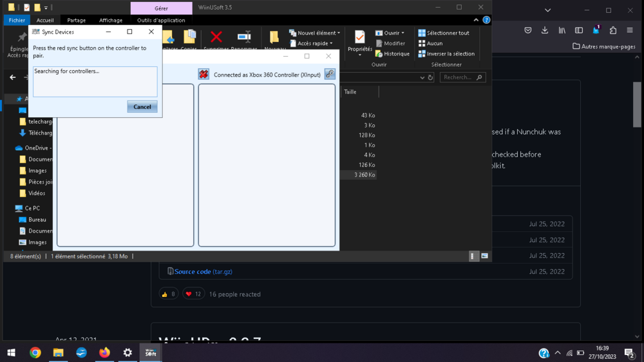Open the Firefox hamburger application menu

click(x=630, y=30)
